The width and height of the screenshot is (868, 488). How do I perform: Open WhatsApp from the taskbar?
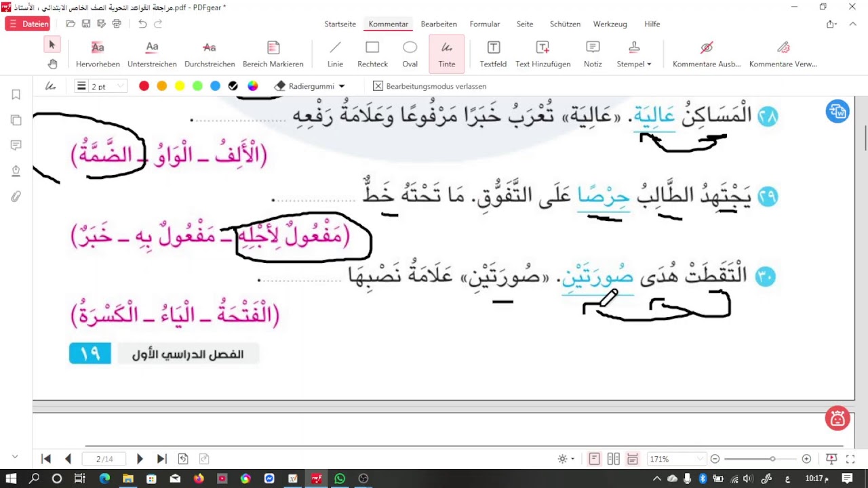tap(340, 479)
